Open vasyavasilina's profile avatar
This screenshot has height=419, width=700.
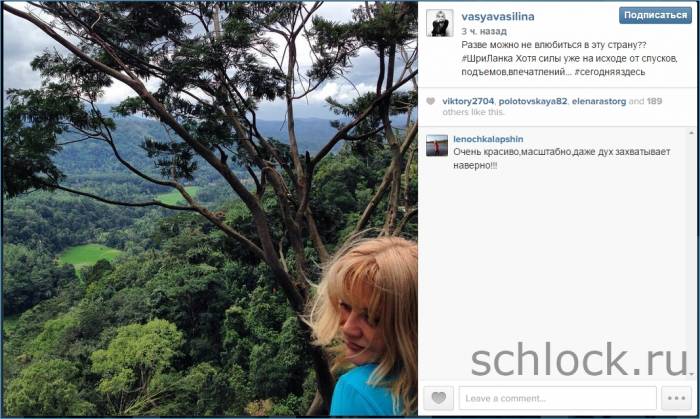440,23
